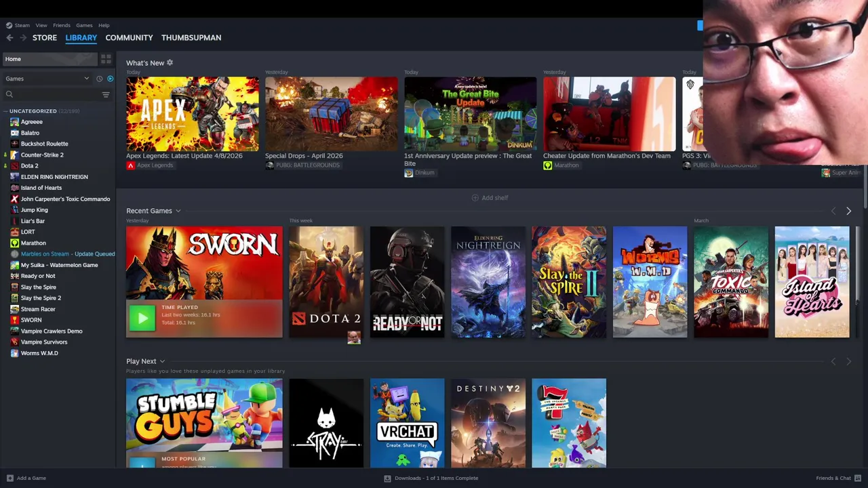Open VRChat cover in Play Next

[407, 423]
